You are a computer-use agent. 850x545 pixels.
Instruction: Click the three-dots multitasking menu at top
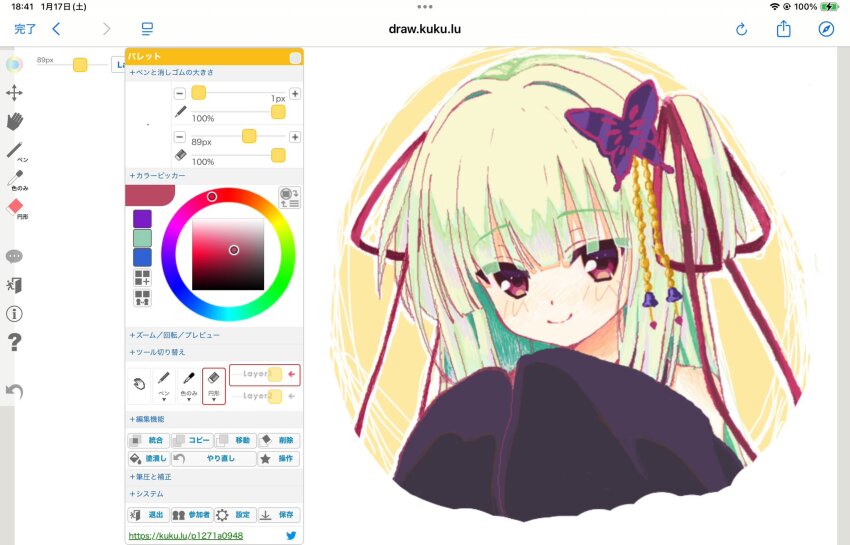[424, 7]
